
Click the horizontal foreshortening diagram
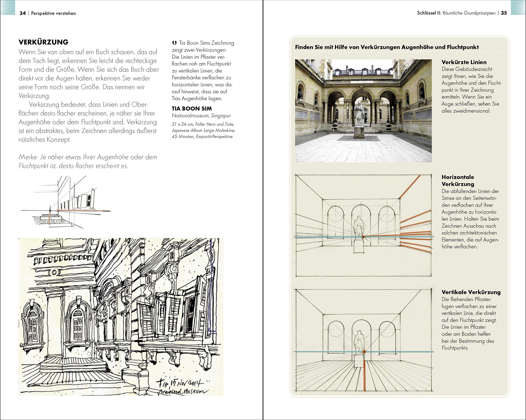click(x=363, y=225)
